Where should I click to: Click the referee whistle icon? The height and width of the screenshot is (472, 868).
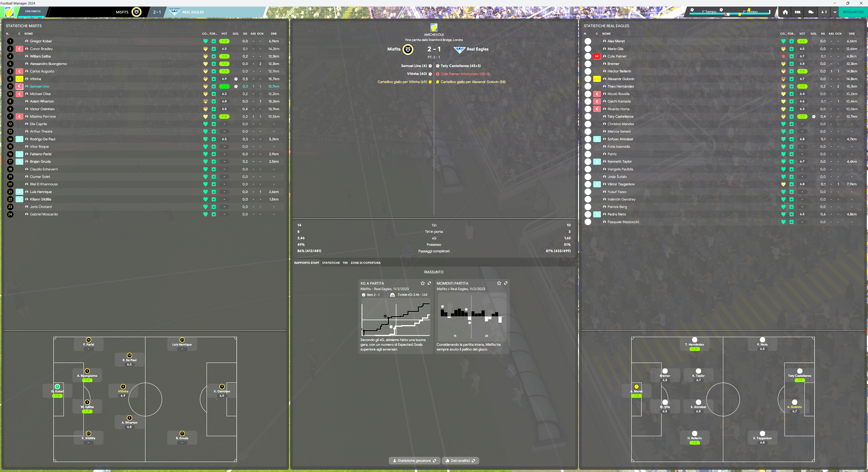click(x=811, y=12)
